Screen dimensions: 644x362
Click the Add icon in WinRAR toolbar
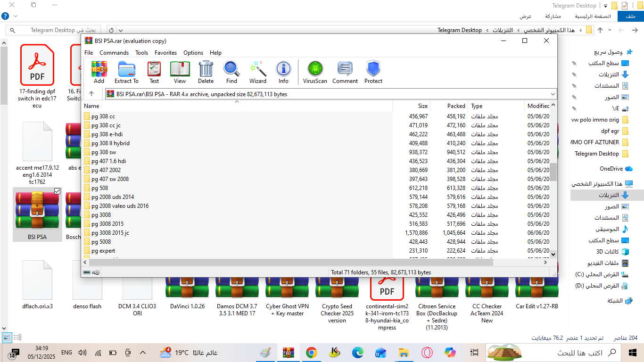point(99,72)
